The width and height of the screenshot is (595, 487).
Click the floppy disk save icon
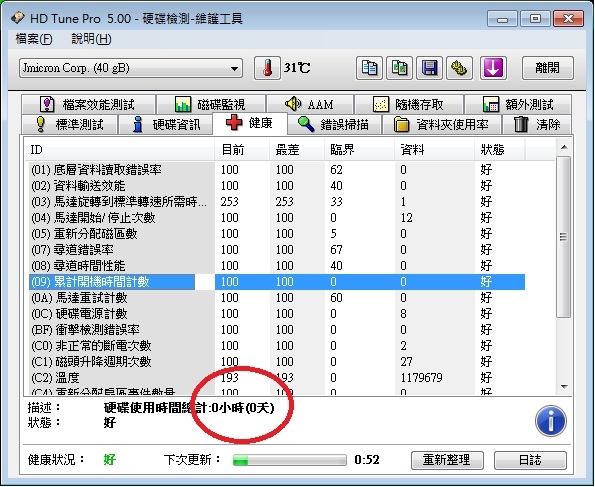click(x=429, y=68)
